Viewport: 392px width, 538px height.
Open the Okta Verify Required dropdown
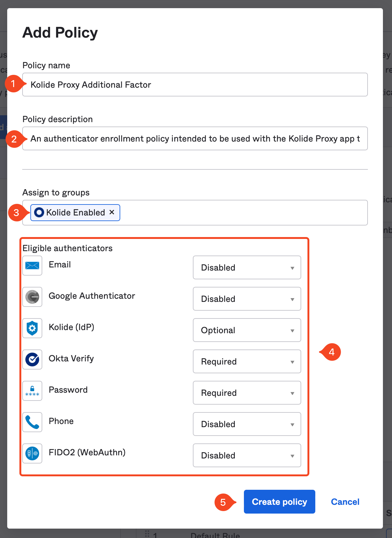[x=247, y=361]
